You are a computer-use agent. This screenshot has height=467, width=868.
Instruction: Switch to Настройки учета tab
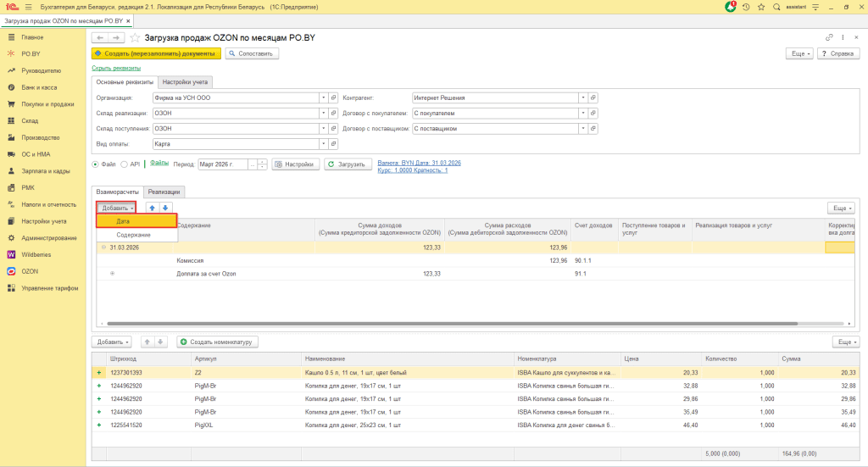185,82
